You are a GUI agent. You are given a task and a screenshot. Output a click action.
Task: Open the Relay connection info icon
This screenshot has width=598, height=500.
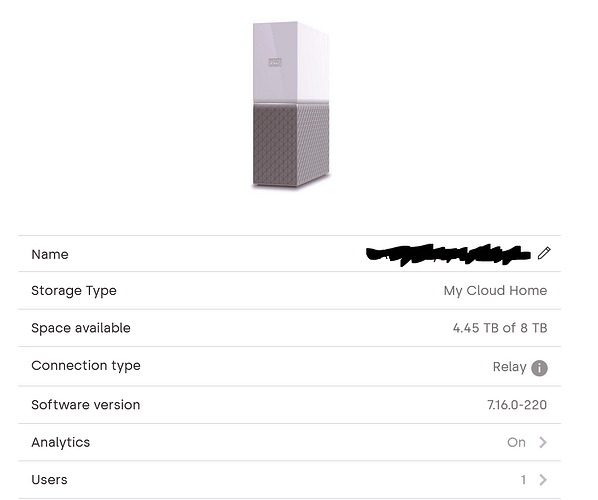tap(539, 368)
